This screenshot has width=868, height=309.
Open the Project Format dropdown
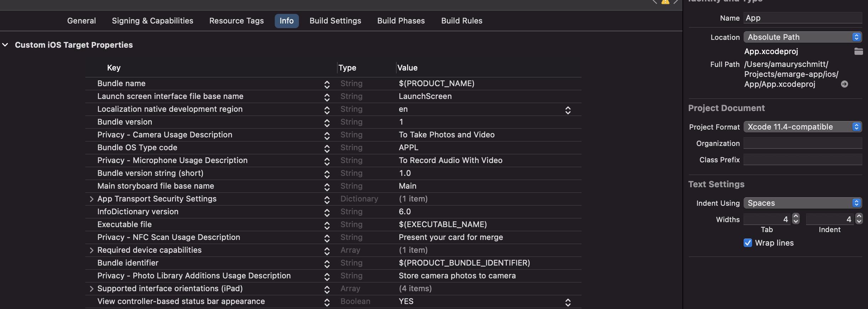[x=803, y=127]
